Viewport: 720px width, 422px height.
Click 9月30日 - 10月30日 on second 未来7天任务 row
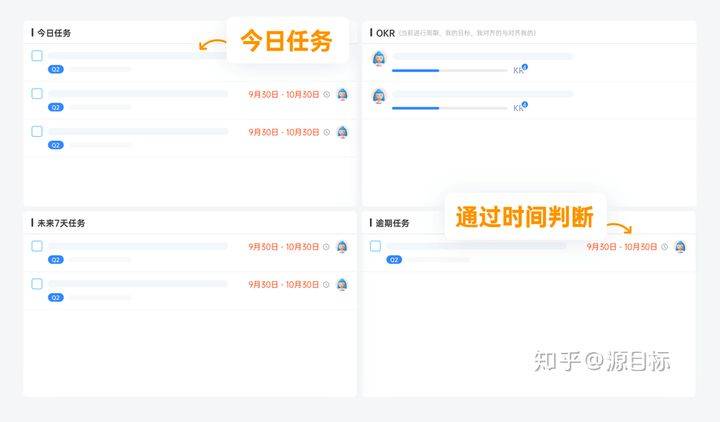pyautogui.click(x=283, y=285)
